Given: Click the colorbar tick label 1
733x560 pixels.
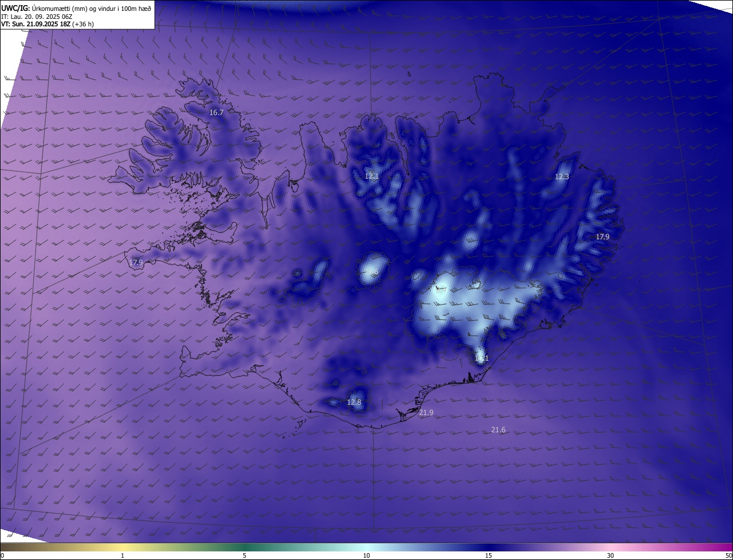Looking at the screenshot, I should click(x=123, y=555).
